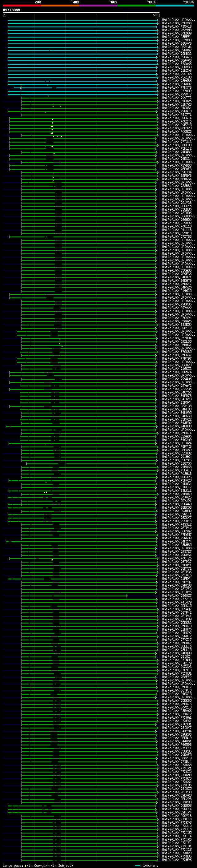
Task: Open hit UniRef100_B9WK86
Action: click(177, 735)
